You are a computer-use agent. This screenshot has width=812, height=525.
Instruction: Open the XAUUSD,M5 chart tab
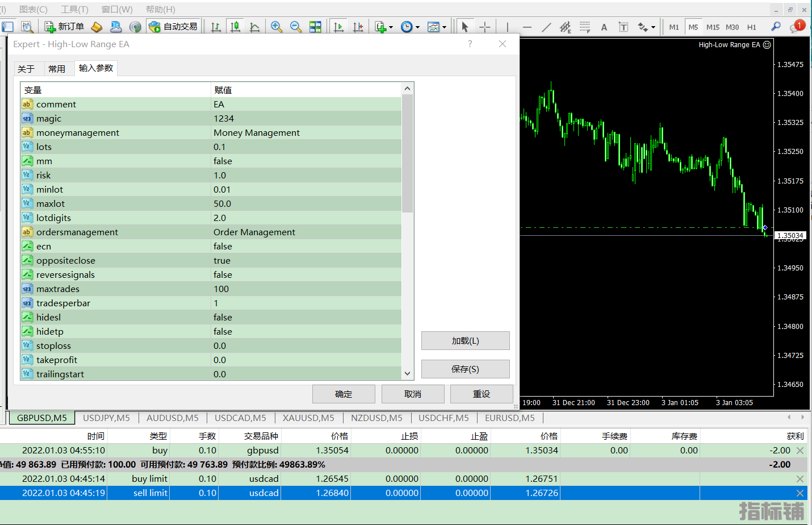[x=308, y=418]
